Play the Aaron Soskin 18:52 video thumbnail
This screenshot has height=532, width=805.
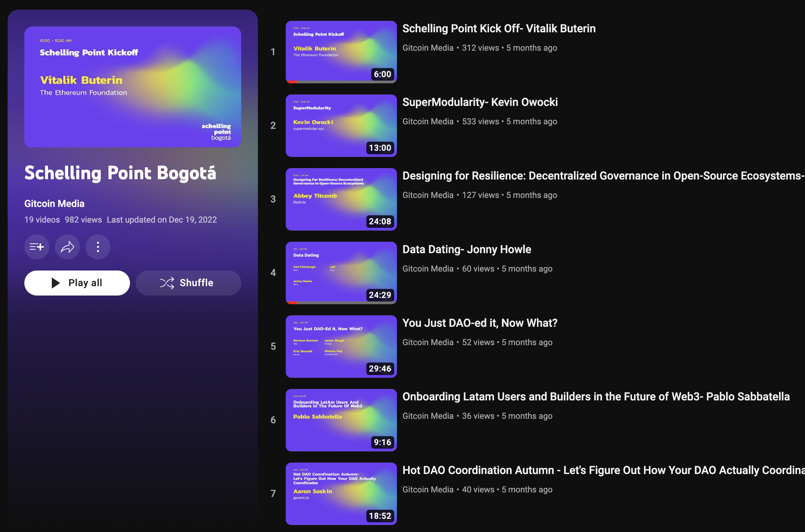click(341, 494)
